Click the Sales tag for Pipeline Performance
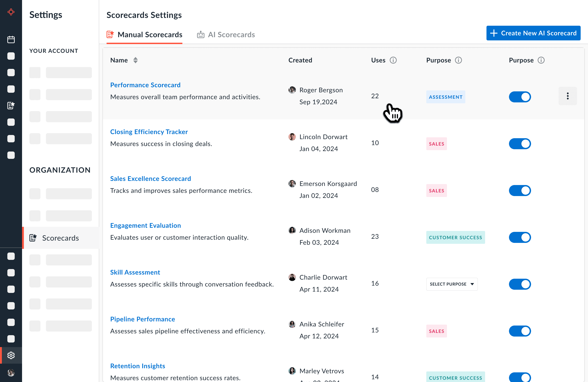 [436, 331]
